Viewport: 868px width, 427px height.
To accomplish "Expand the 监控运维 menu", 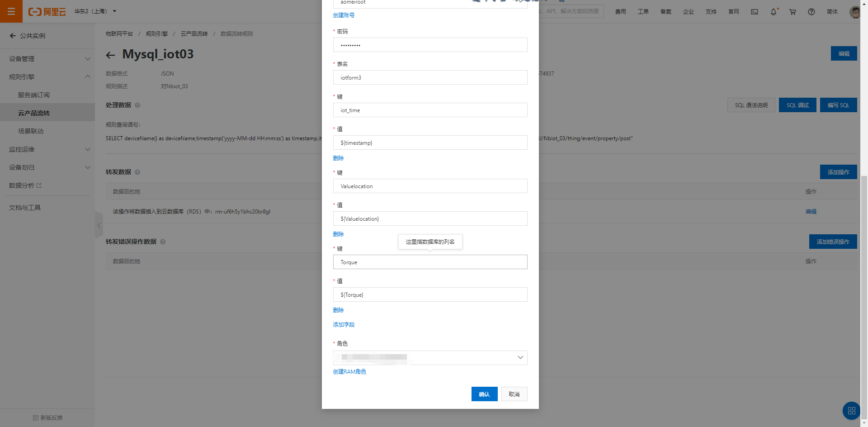I will [47, 149].
